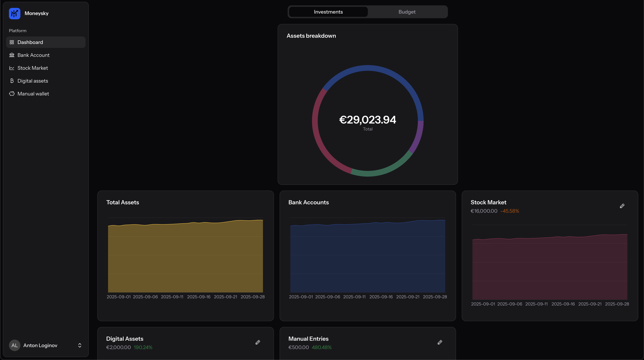Go to the Stock Market section
The width and height of the screenshot is (644, 360).
point(33,68)
